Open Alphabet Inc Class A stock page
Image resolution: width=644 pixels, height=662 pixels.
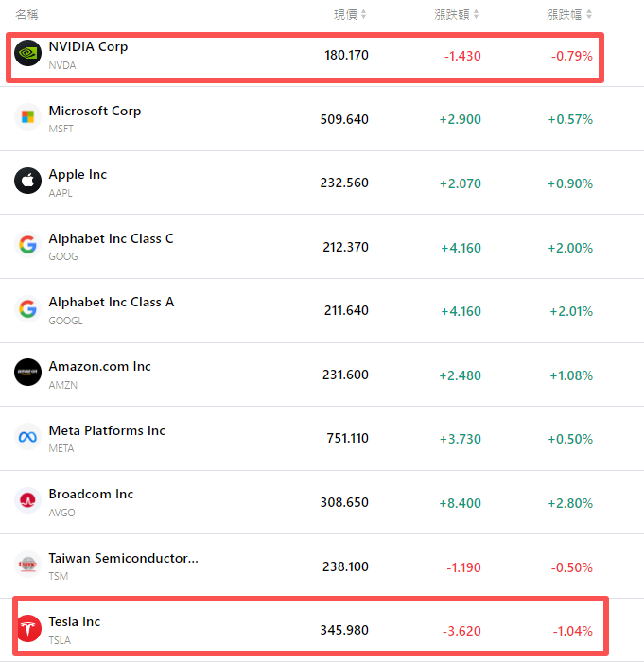point(111,302)
